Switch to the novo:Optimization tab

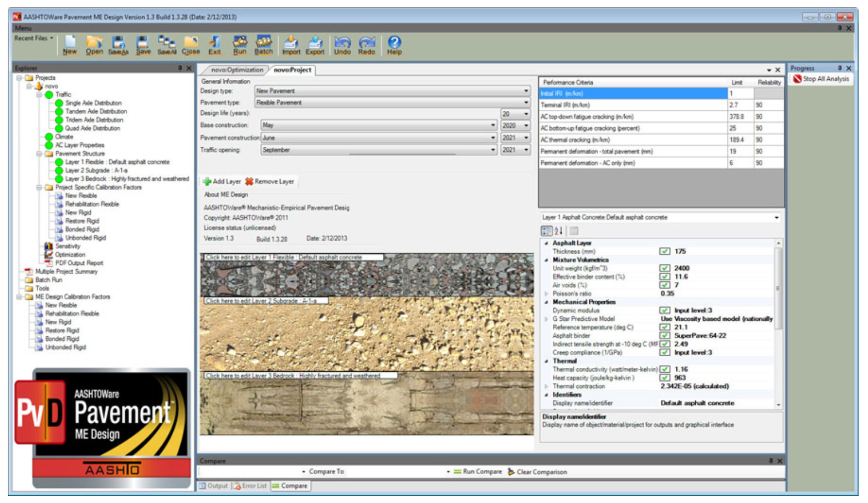tap(237, 70)
